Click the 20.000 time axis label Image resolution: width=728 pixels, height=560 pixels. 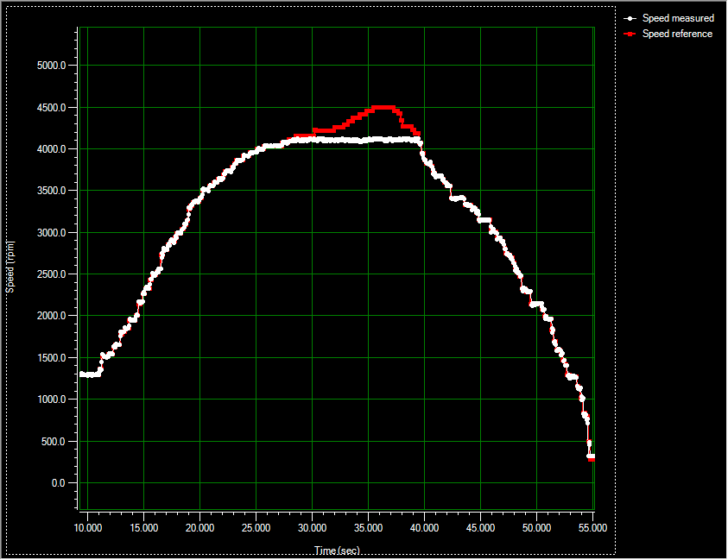200,528
